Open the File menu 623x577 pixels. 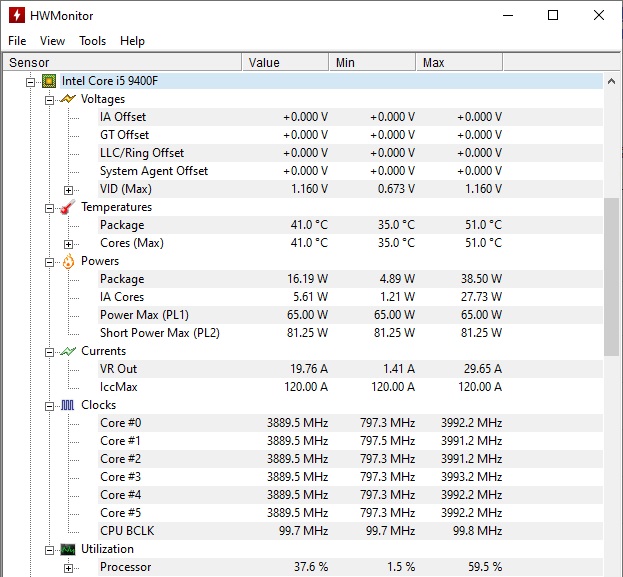coord(17,41)
